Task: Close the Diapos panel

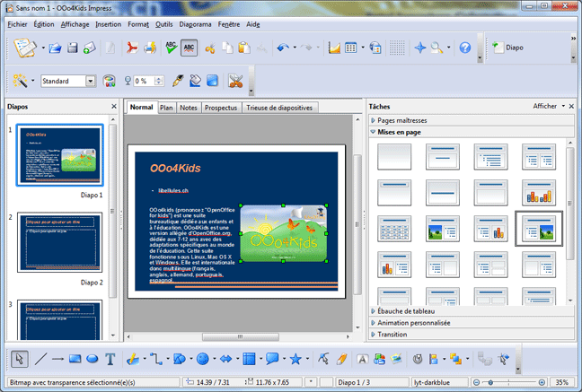Action: (114, 107)
